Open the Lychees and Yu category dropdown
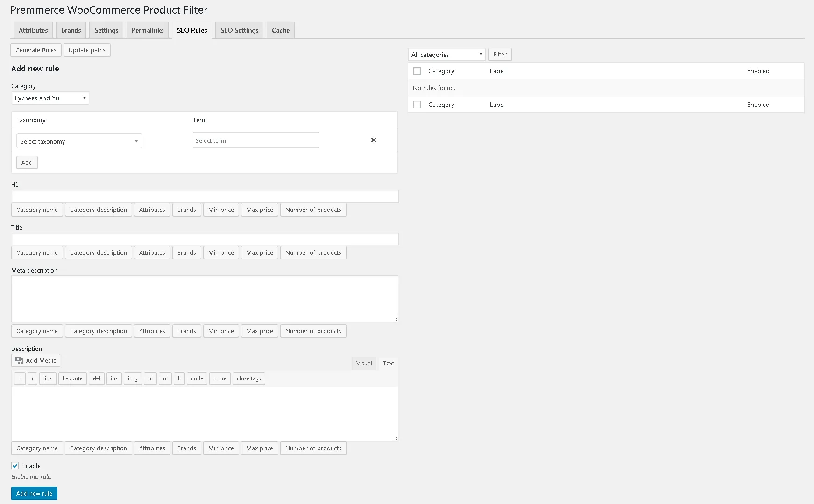 [50, 98]
